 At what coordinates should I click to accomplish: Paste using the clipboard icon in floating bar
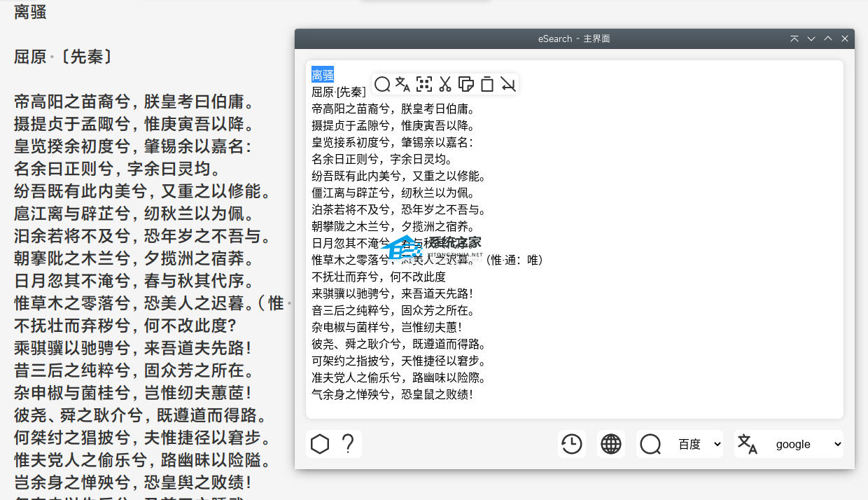coord(487,85)
